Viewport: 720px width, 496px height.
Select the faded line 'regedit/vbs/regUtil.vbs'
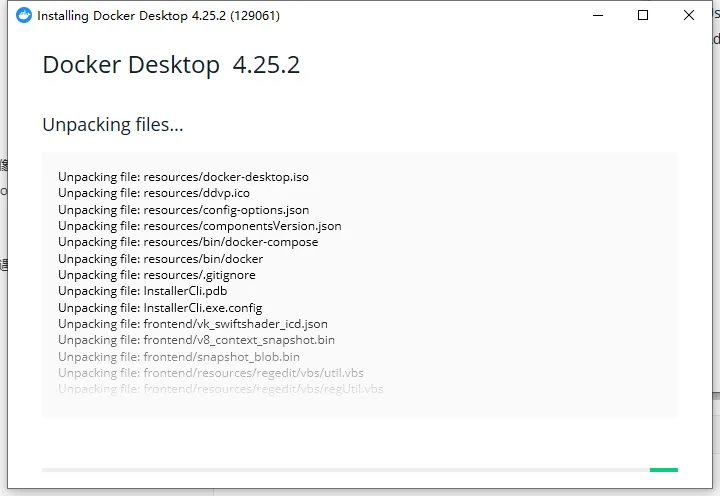pos(221,389)
